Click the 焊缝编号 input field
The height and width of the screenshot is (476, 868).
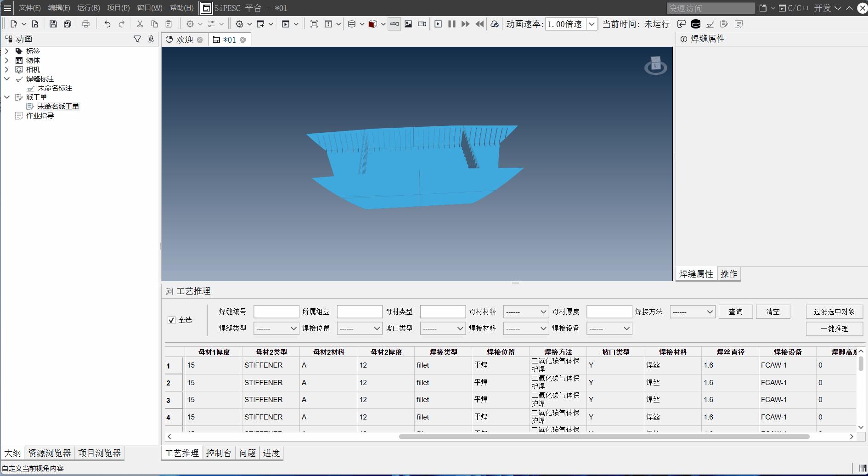click(x=276, y=312)
